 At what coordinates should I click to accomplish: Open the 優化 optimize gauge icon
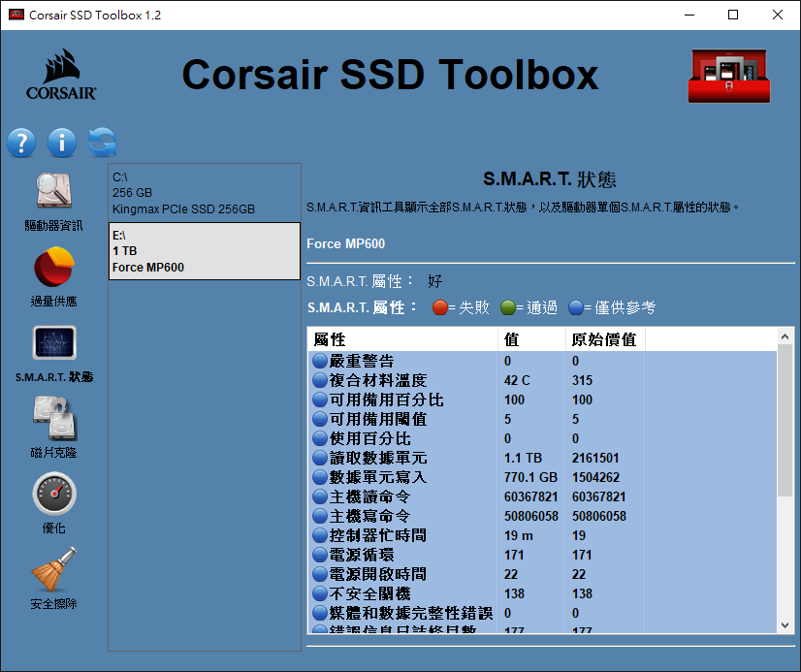click(54, 494)
